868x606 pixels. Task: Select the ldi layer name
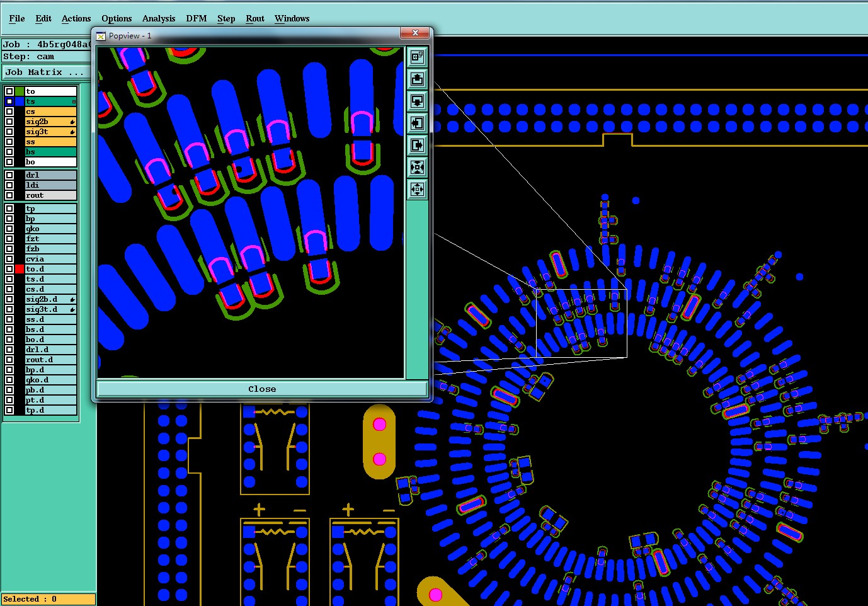click(x=50, y=185)
